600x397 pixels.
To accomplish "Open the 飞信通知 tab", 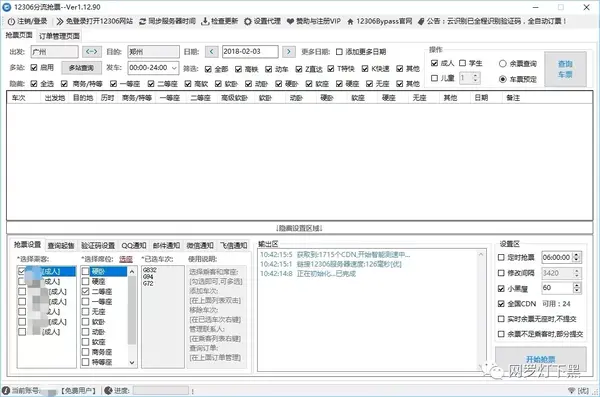I will [x=233, y=245].
